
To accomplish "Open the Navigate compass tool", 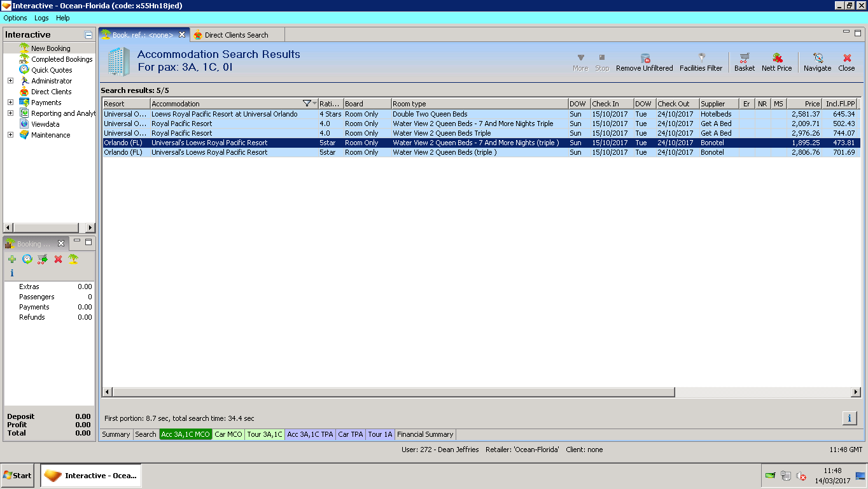I will 817,62.
